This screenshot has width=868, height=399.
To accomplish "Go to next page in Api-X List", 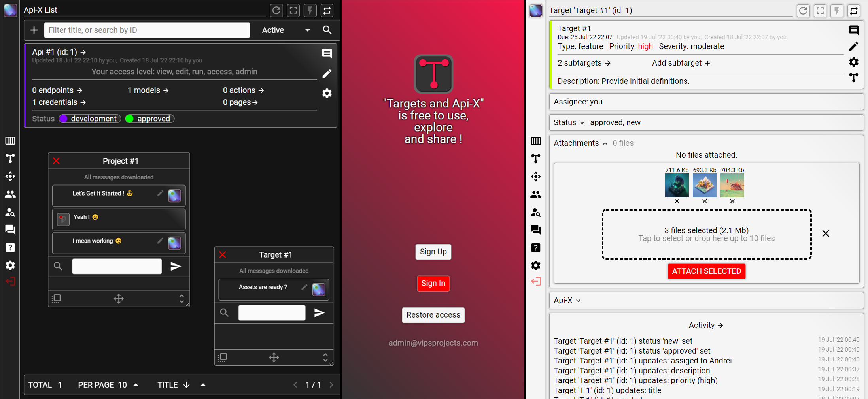I will click(x=331, y=385).
